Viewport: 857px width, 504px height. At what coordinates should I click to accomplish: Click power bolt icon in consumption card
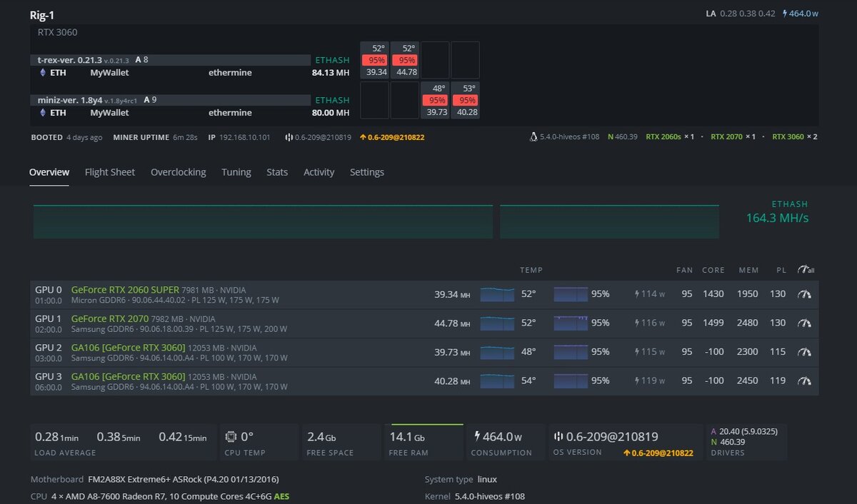tap(476, 436)
